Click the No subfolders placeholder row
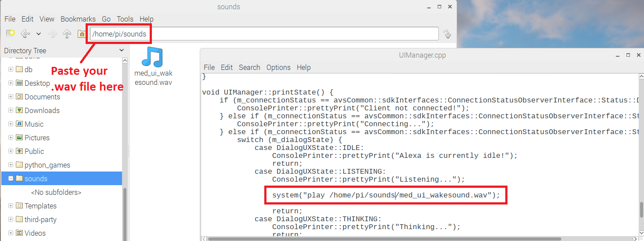Screen dimensions: 644x241 coord(56,192)
